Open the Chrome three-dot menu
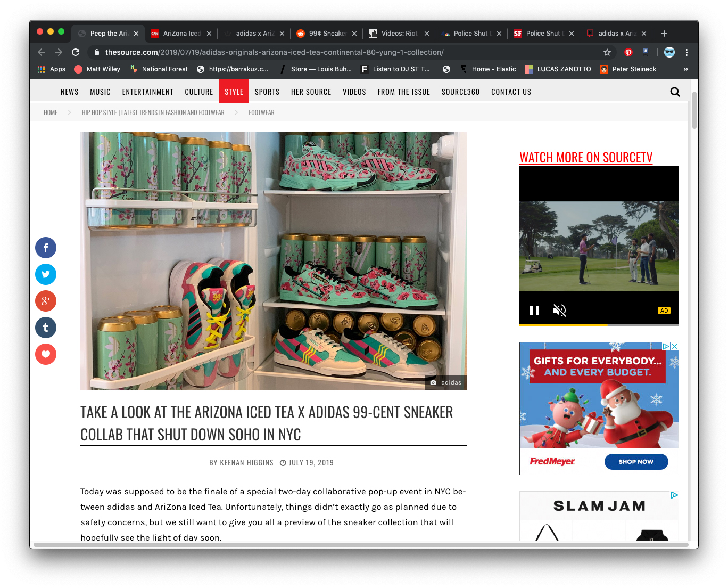The height and width of the screenshot is (588, 728). coord(686,52)
